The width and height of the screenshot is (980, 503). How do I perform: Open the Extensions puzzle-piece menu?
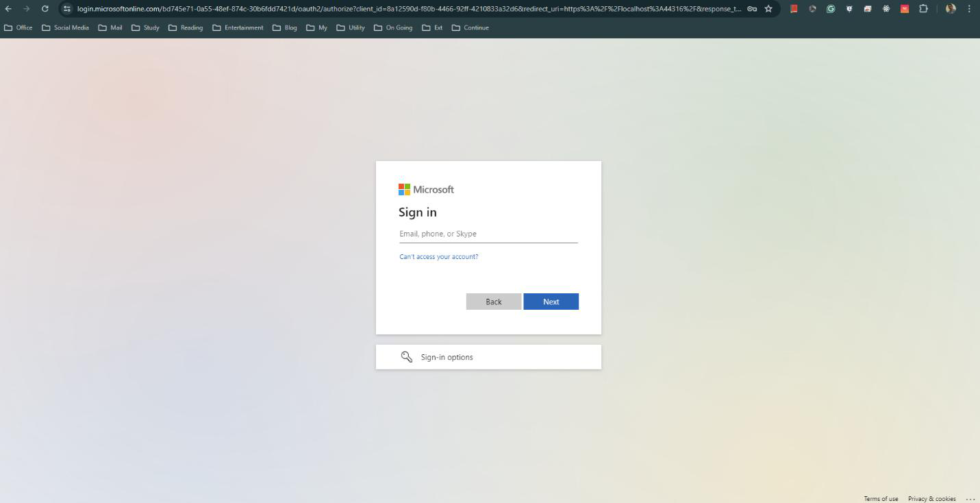[x=923, y=9]
